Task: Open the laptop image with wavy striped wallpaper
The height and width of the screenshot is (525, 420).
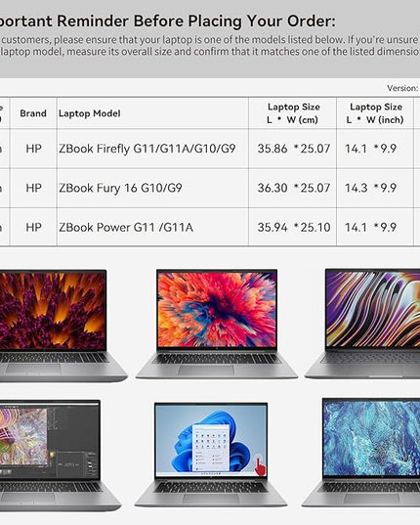Action: (362, 324)
